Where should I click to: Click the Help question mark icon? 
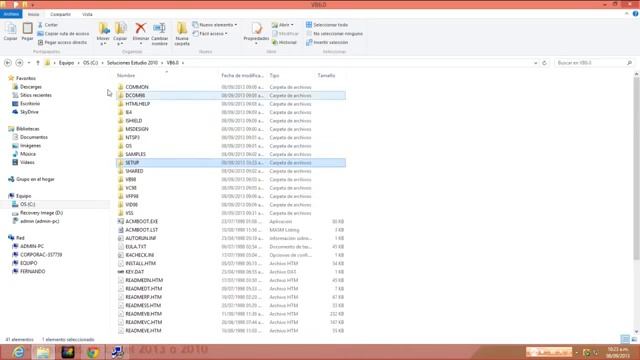[x=635, y=14]
